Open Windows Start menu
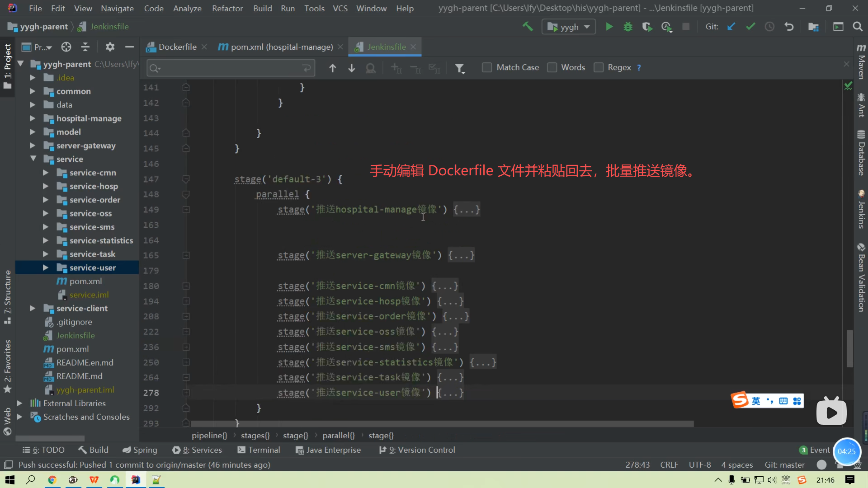 10,480
